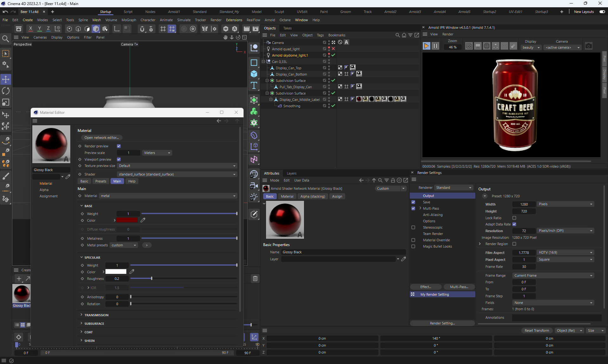The width and height of the screenshot is (608, 364).
Task: Click the red base Color swatch
Action: 127,220
